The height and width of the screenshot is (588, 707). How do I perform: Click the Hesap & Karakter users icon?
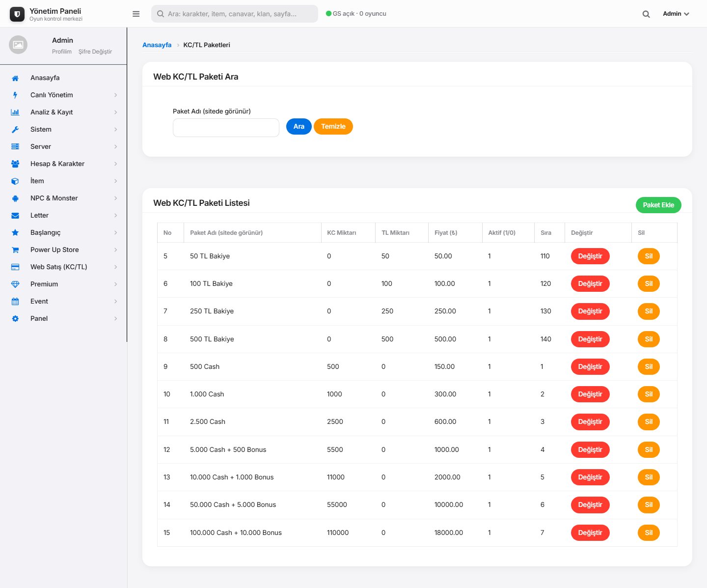point(15,164)
